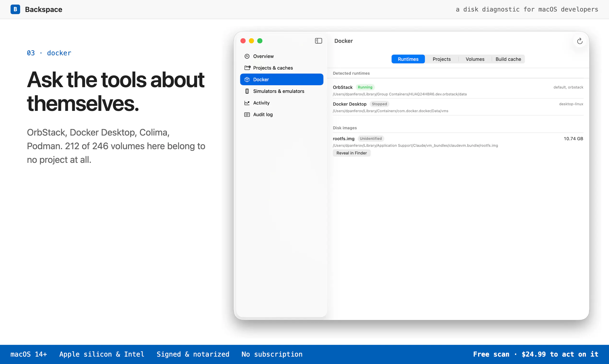This screenshot has height=364, width=609.
Task: Click the 10.74 GB size value
Action: (573, 139)
